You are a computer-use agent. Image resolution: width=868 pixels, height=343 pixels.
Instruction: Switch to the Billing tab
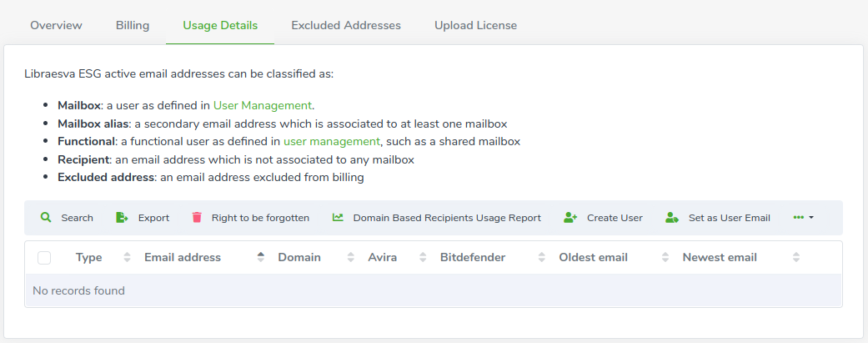pos(133,26)
